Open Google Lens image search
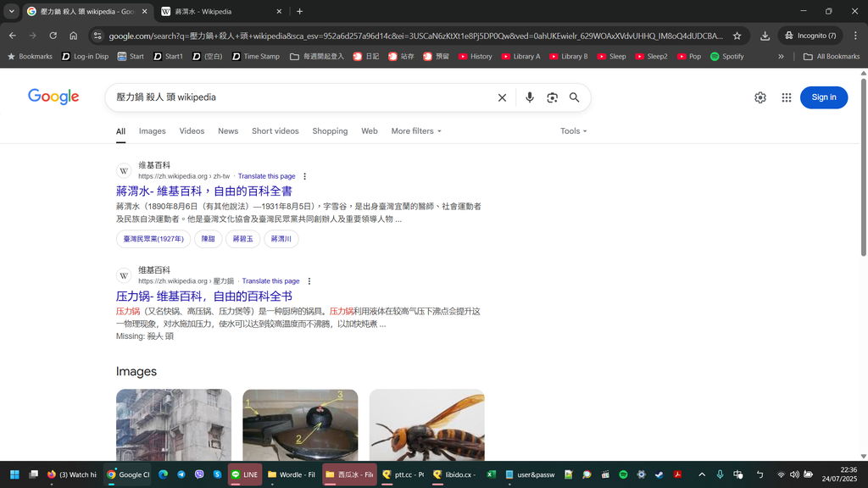 pos(552,97)
